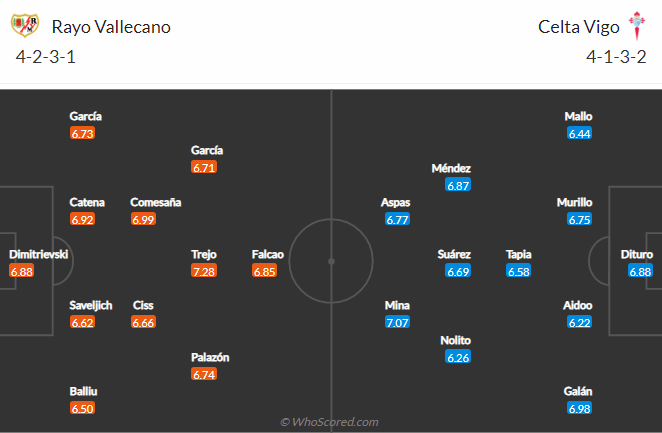Screen dimensions: 662x433
Task: Click Palazón's player name
Action: coord(210,357)
